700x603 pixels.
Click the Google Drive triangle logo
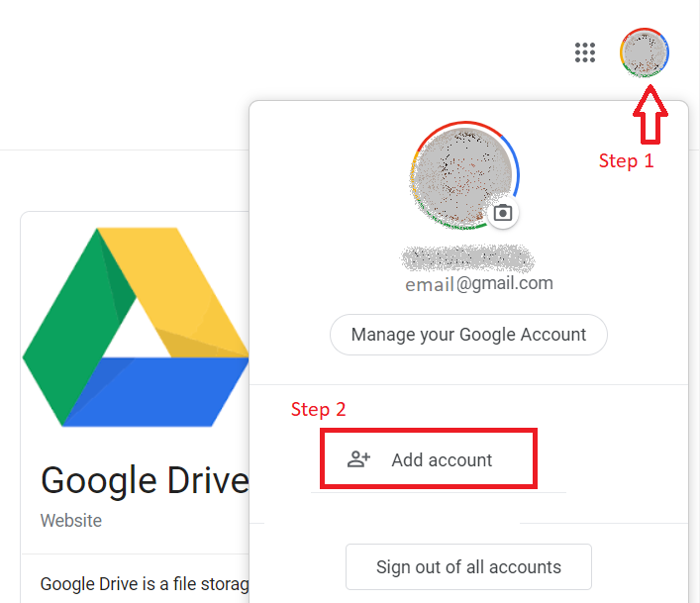pyautogui.click(x=136, y=327)
